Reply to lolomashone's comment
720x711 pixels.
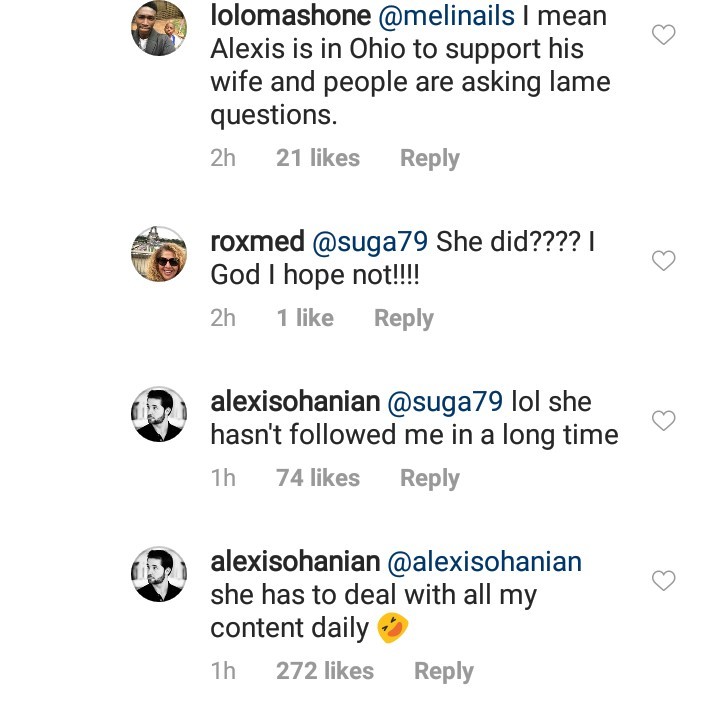pyautogui.click(x=429, y=158)
